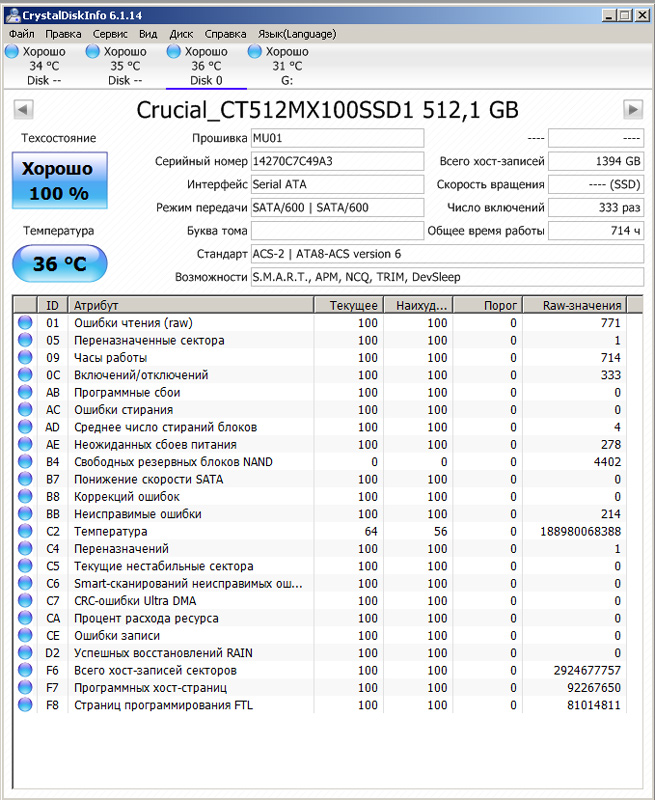Select the G: disk tab at 31 °C
This screenshot has width=655, height=800.
tap(287, 66)
